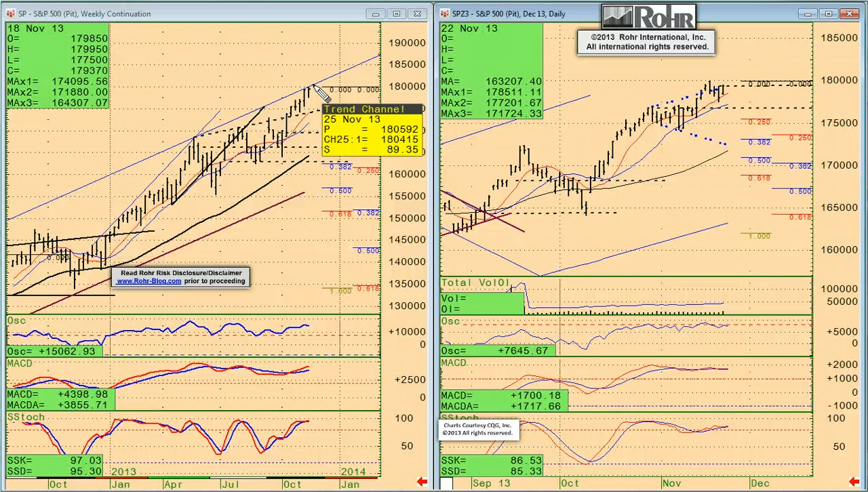Click the SP weekly chart window icon
The height and width of the screenshot is (492, 868).
coord(11,14)
